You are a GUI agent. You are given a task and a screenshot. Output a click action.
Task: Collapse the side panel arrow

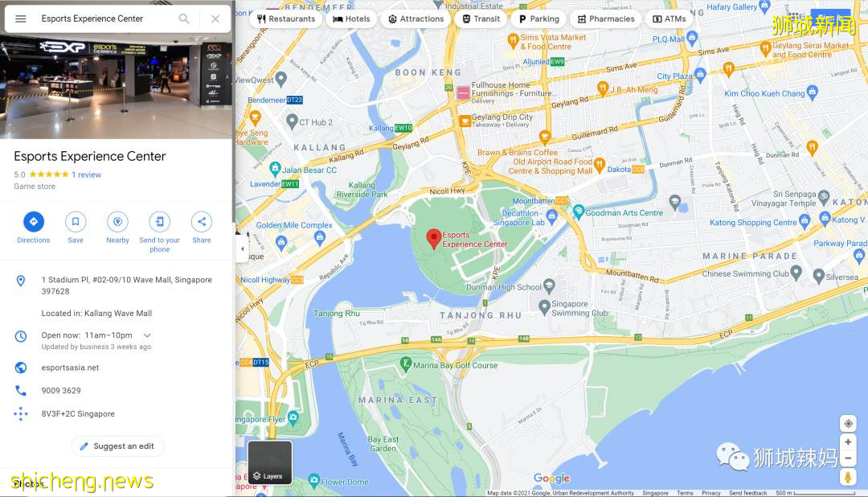point(242,249)
